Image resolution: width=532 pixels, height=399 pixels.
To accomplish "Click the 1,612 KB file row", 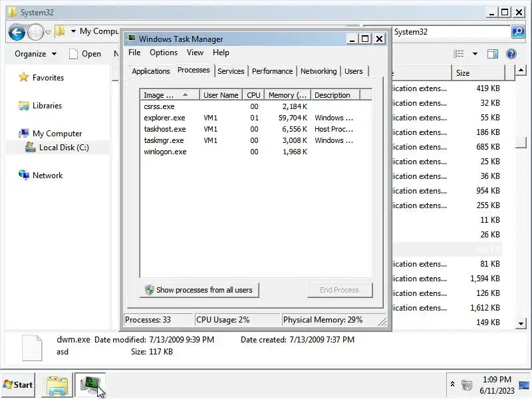I will click(x=446, y=308).
